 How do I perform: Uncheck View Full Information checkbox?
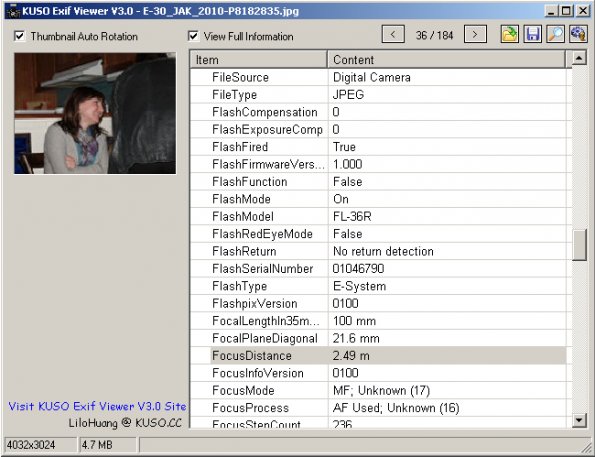[x=193, y=36]
